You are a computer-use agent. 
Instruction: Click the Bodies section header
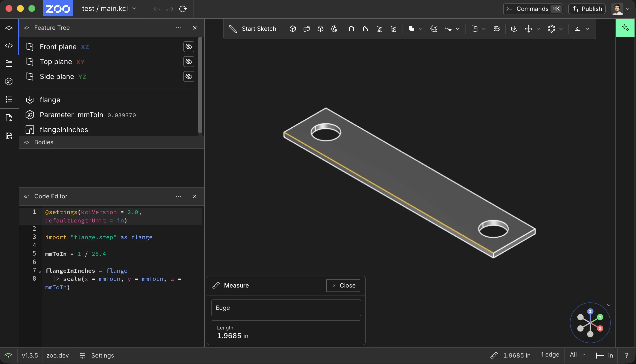pyautogui.click(x=112, y=142)
